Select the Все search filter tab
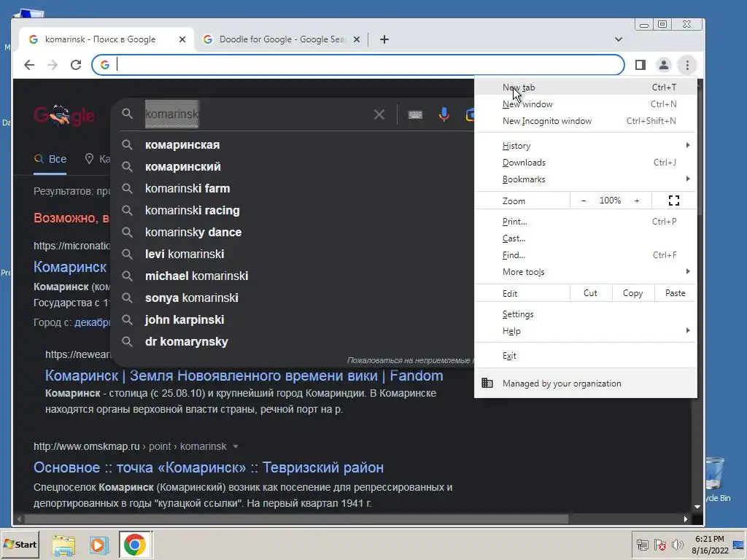Screen dimensions: 747x560 pyautogui.click(x=50, y=159)
